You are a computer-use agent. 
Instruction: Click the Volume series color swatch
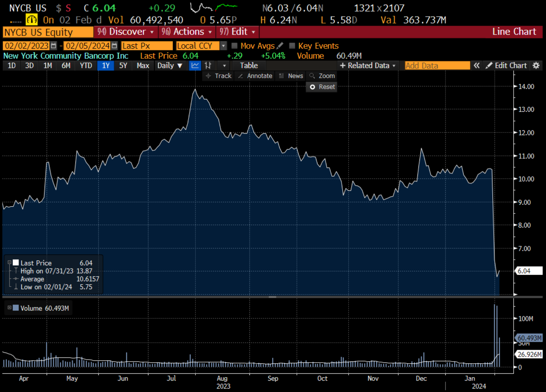(x=16, y=308)
